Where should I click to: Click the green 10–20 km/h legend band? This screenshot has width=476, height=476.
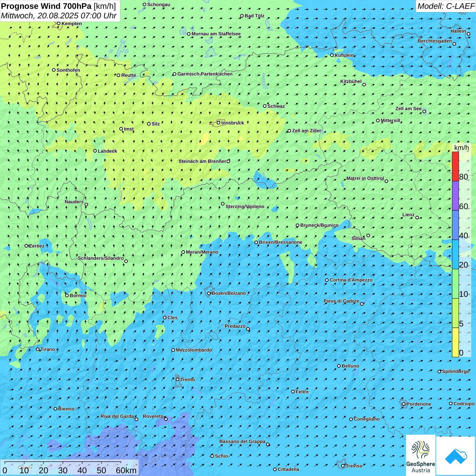point(455,284)
